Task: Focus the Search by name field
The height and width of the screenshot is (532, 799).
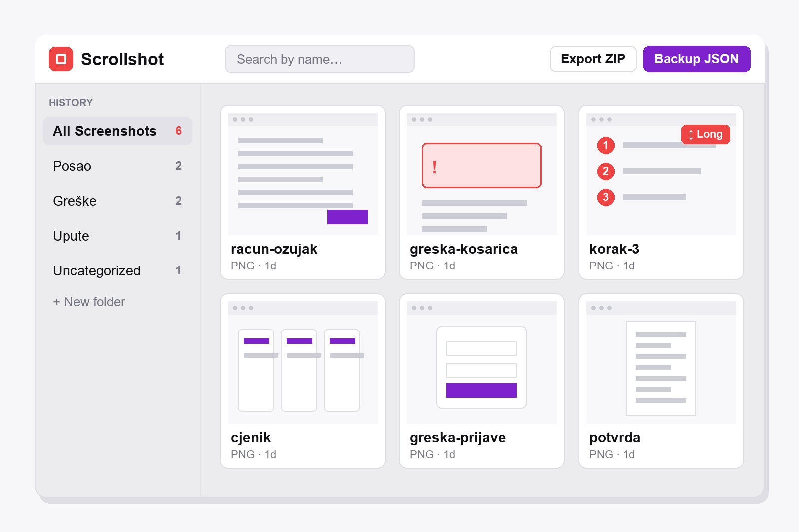Action: pyautogui.click(x=320, y=59)
